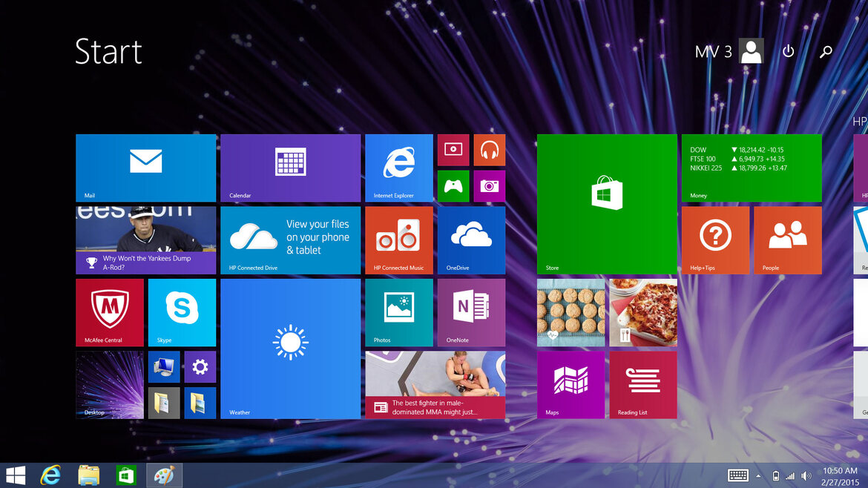Click the Windows Start button in taskbar

click(x=16, y=475)
